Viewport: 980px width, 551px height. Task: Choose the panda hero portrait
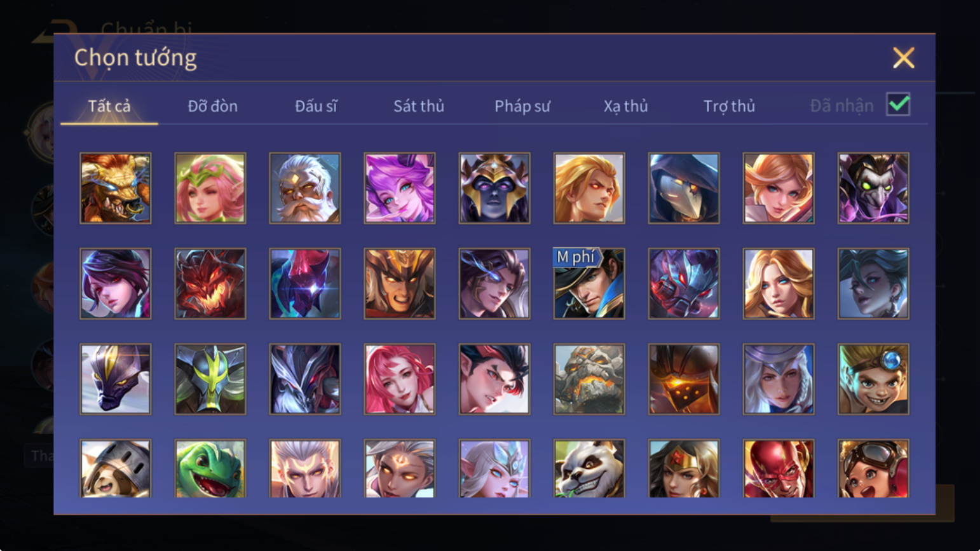589,468
